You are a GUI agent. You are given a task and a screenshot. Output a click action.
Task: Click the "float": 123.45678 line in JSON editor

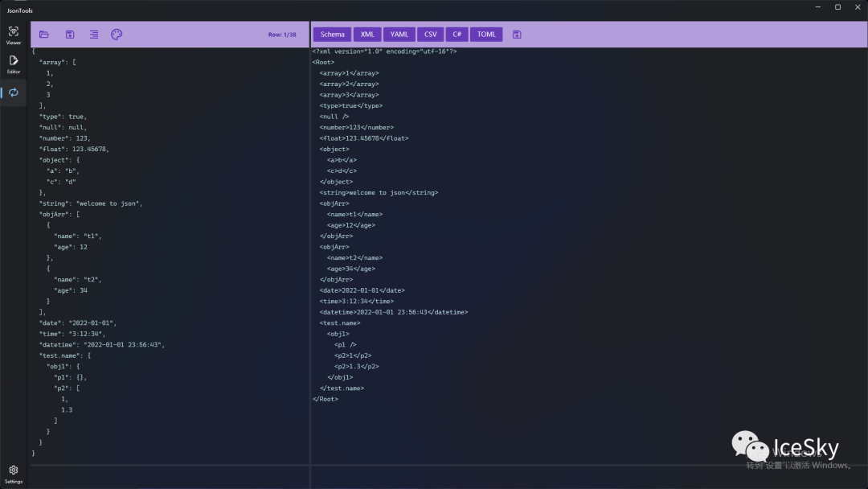(x=74, y=149)
